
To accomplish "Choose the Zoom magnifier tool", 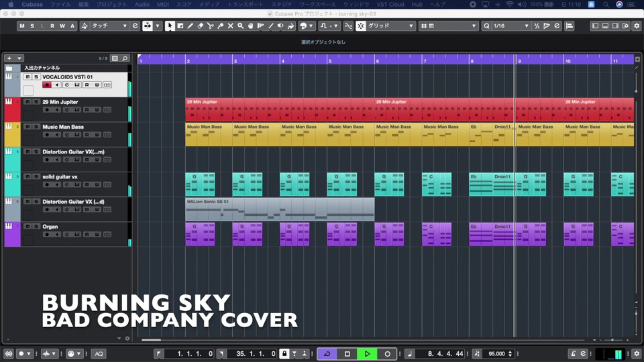I will tap(240, 26).
